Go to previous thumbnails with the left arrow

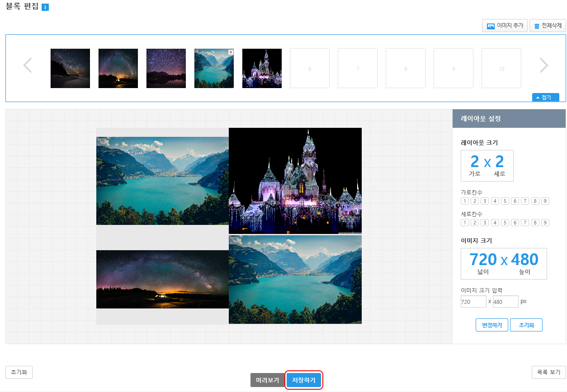28,65
